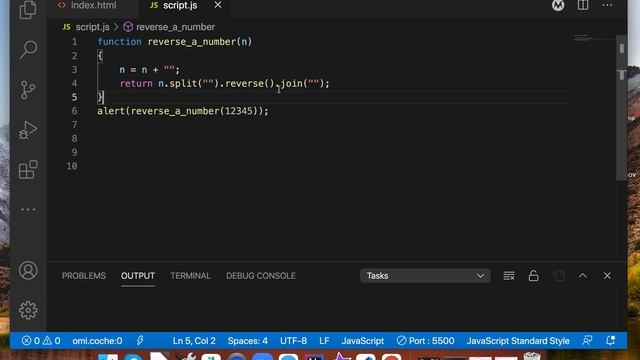640x360 pixels.
Task: Click the n = n + ""; code line
Action: [149, 70]
